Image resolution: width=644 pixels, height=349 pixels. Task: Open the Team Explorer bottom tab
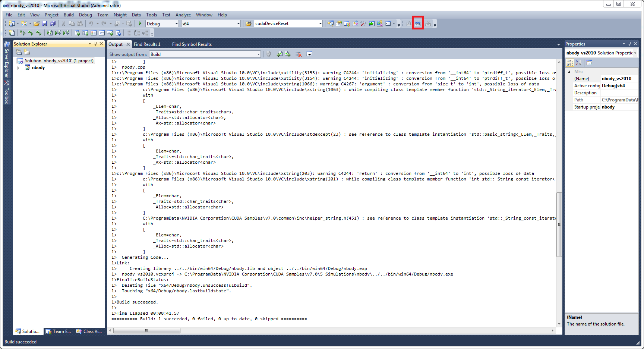pos(58,331)
